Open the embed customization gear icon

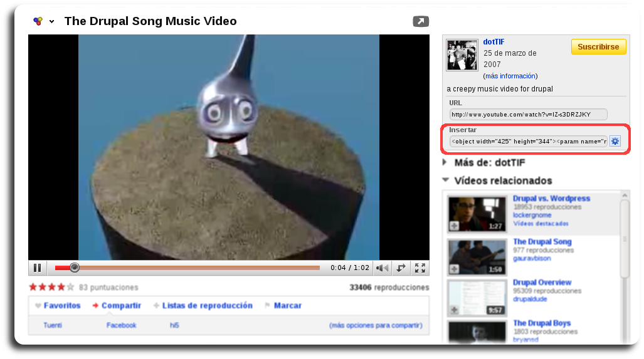coord(615,142)
